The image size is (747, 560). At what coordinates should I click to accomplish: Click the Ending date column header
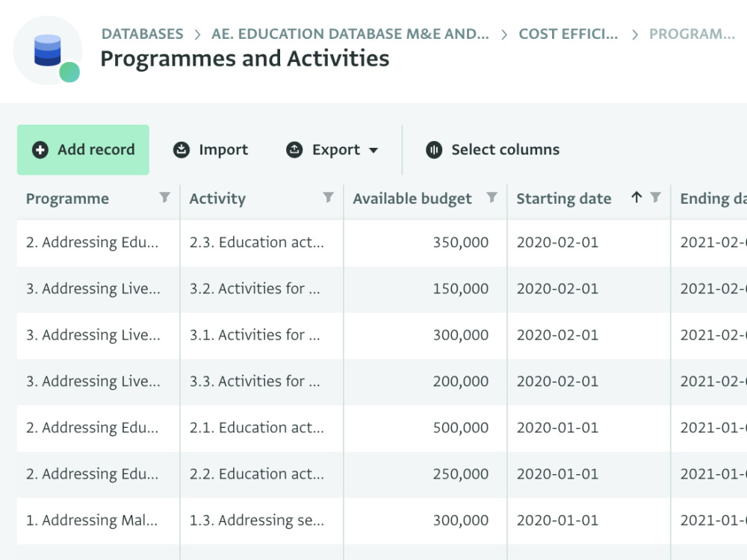(x=712, y=198)
